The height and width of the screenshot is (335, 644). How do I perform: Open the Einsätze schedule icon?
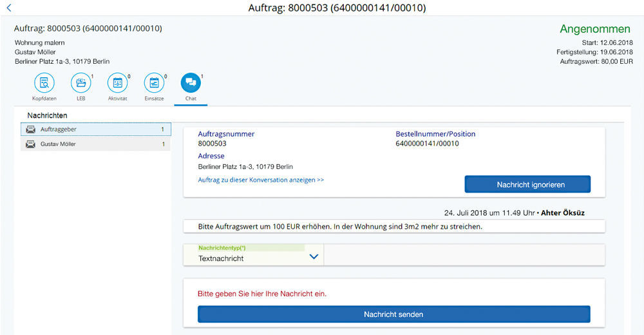[154, 82]
